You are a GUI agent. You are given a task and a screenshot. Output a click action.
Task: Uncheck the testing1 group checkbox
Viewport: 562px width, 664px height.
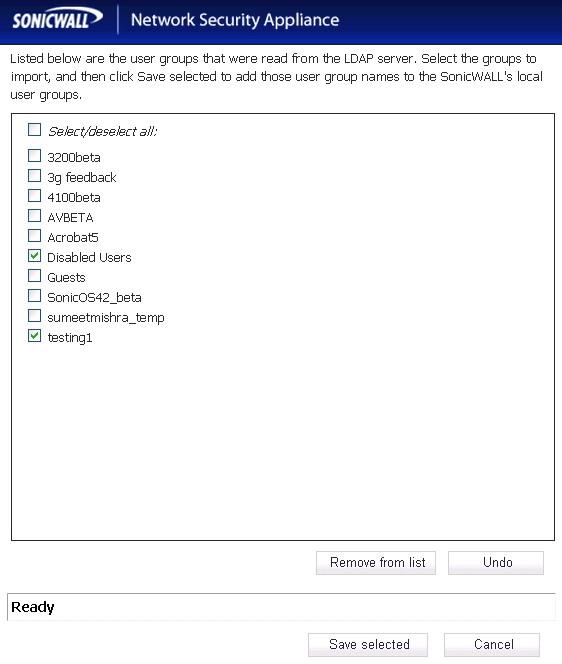click(x=34, y=336)
